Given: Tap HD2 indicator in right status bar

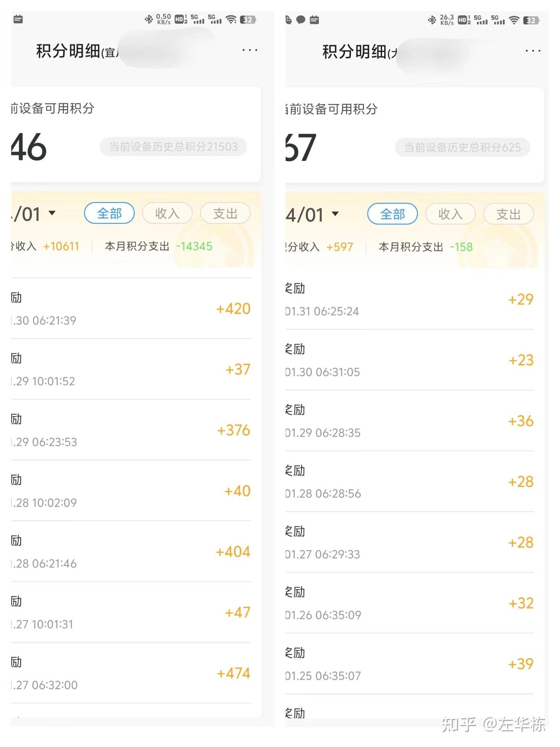Looking at the screenshot, I should 464,20.
